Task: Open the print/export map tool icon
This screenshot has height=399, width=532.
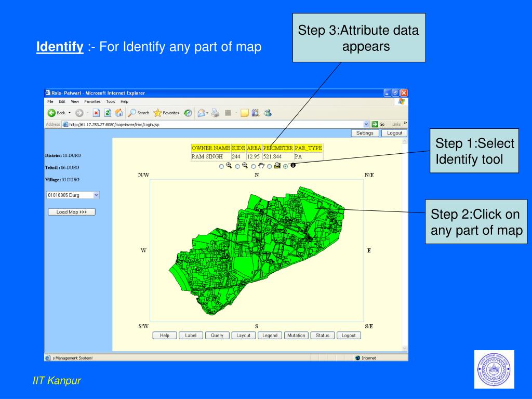Action: point(277,165)
